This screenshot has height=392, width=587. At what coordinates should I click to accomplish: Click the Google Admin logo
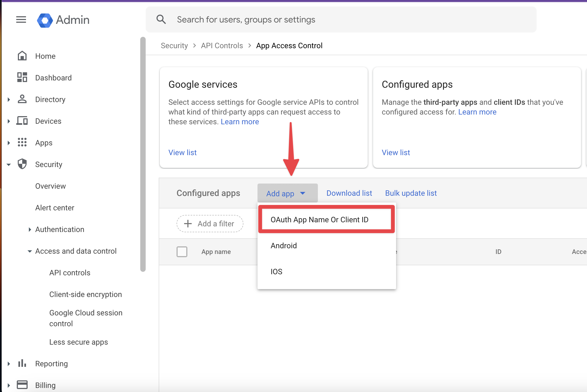45,20
